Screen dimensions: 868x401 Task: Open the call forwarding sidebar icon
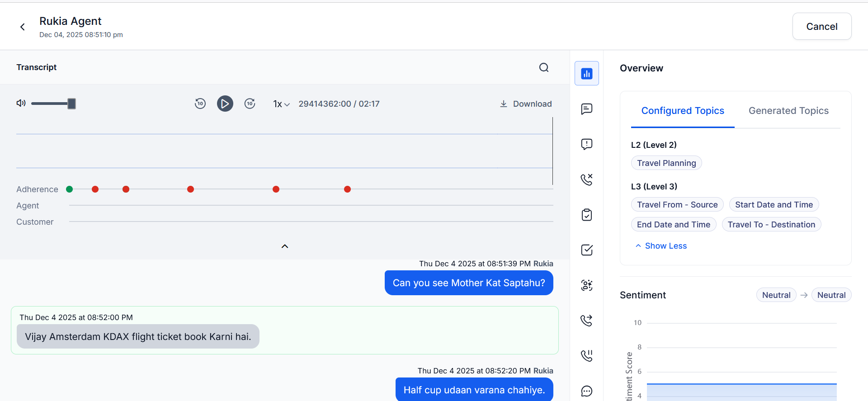tap(587, 321)
